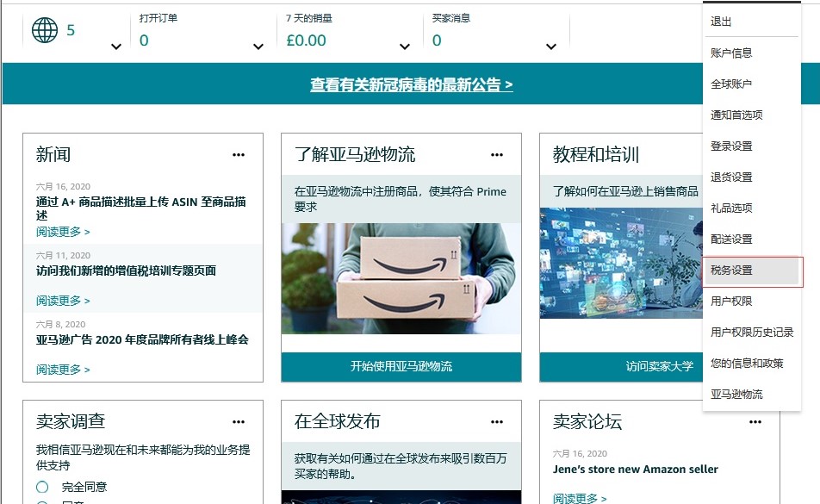Expand the 7 天的销量 dropdown chevron

[404, 47]
